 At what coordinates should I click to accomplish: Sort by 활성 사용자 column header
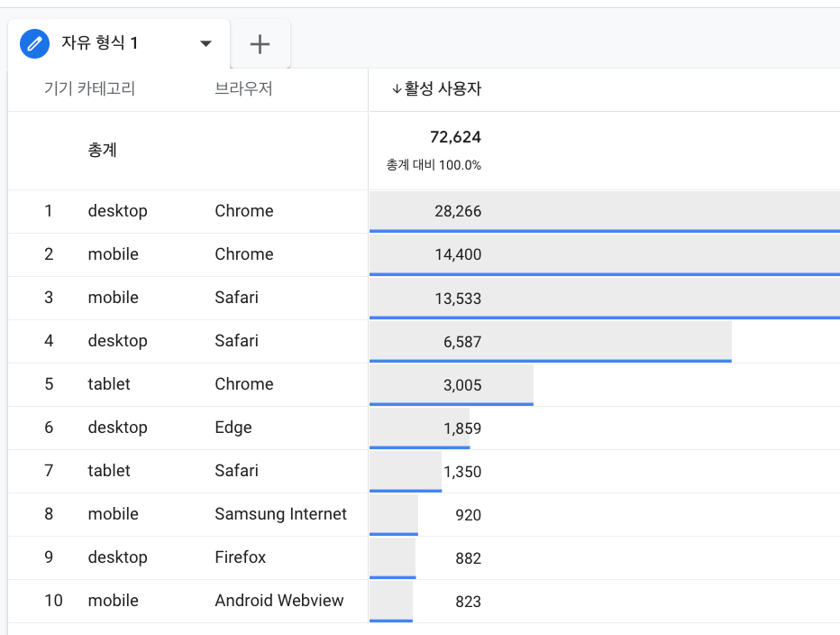pyautogui.click(x=443, y=88)
